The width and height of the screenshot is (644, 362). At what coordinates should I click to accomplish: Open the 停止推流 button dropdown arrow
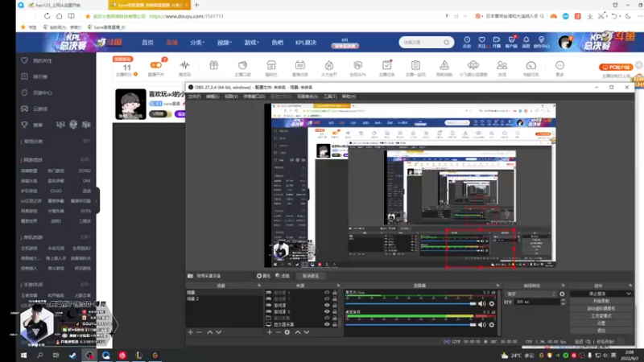point(629,294)
